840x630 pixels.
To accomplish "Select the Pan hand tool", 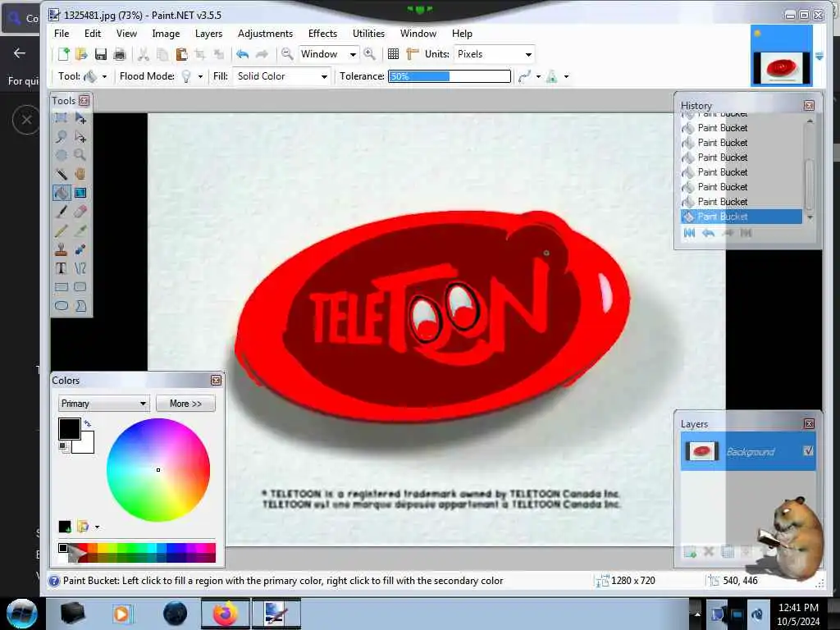I will (80, 174).
